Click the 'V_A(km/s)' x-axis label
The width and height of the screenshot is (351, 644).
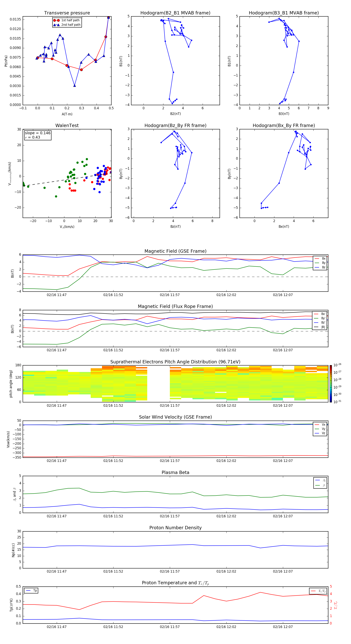point(67,227)
